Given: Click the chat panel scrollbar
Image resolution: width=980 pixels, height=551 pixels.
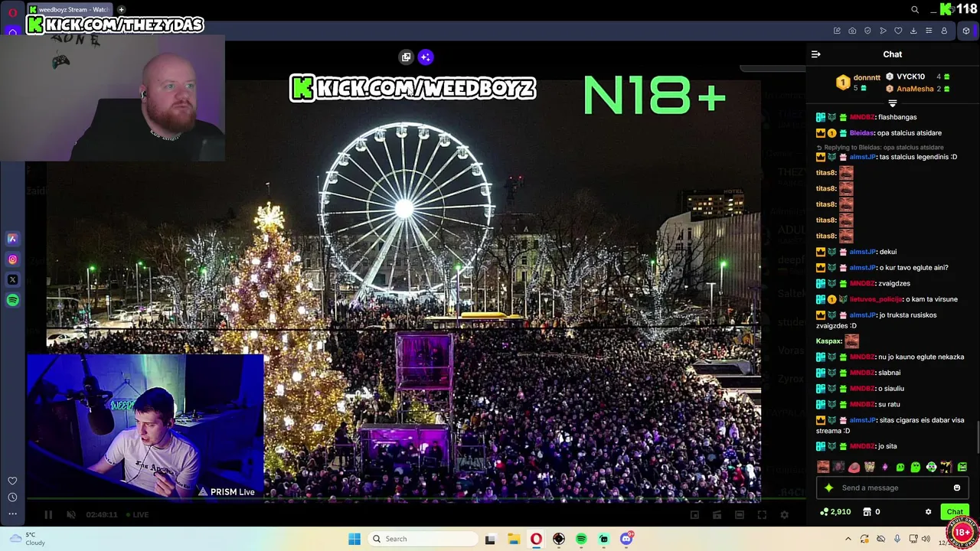Looking at the screenshot, I should pos(977,436).
